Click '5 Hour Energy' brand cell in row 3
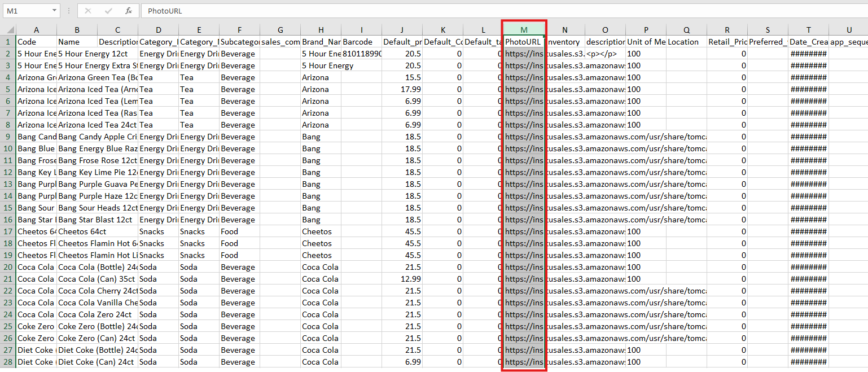Screen dimensions: 868x372 (x=327, y=65)
